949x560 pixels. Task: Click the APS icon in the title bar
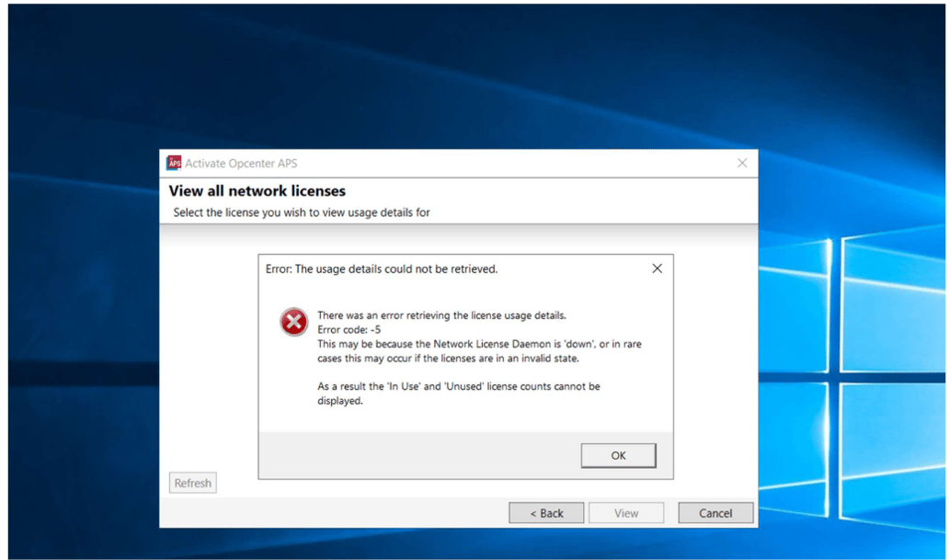[x=172, y=162]
